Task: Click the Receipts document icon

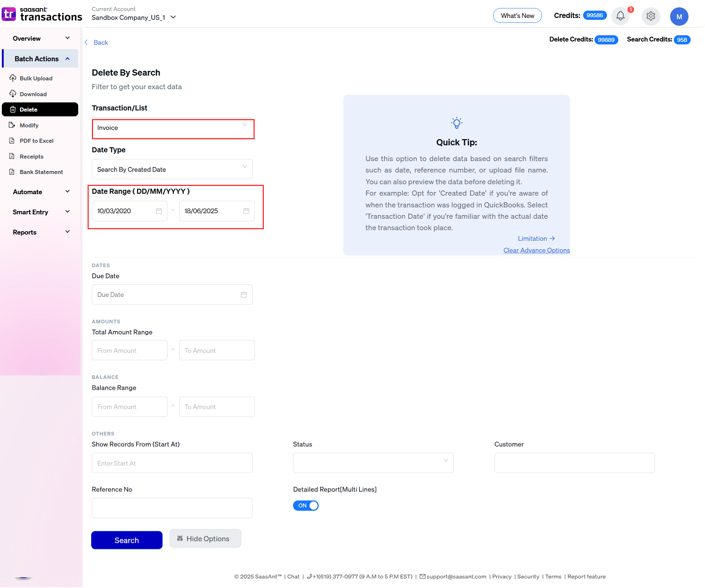Action: coord(12,156)
